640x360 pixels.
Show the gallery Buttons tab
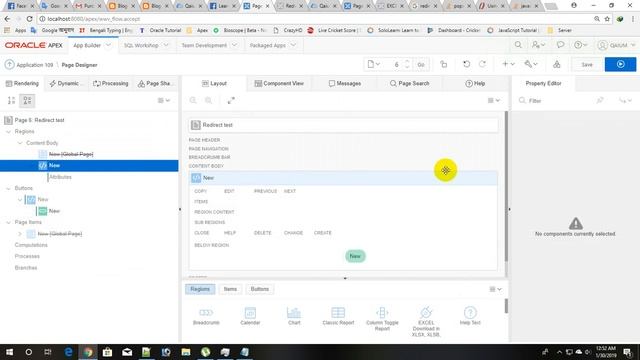[x=260, y=289]
